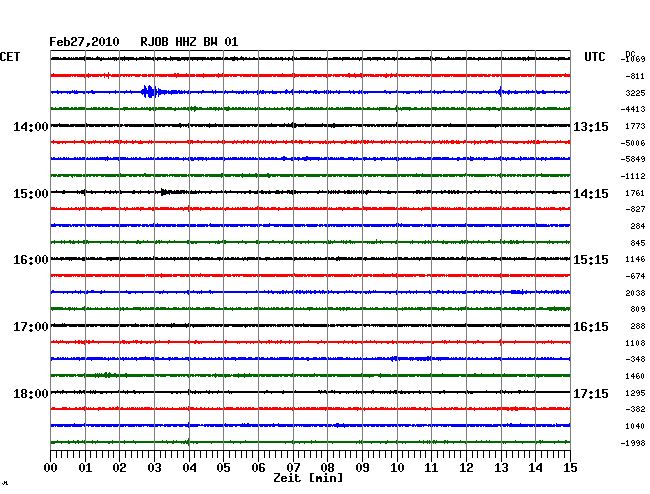Click minute tick label 06

pyautogui.click(x=258, y=468)
